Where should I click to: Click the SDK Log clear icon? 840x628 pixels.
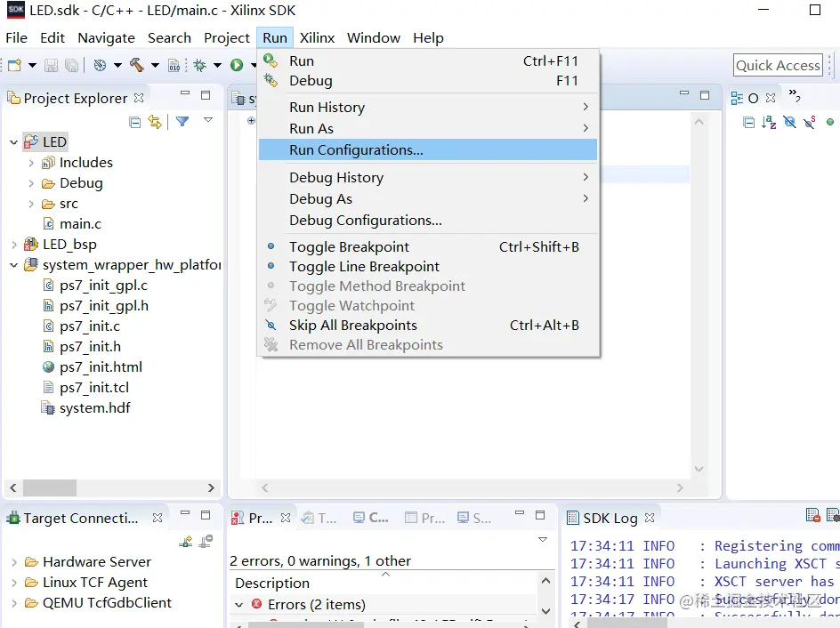(812, 515)
